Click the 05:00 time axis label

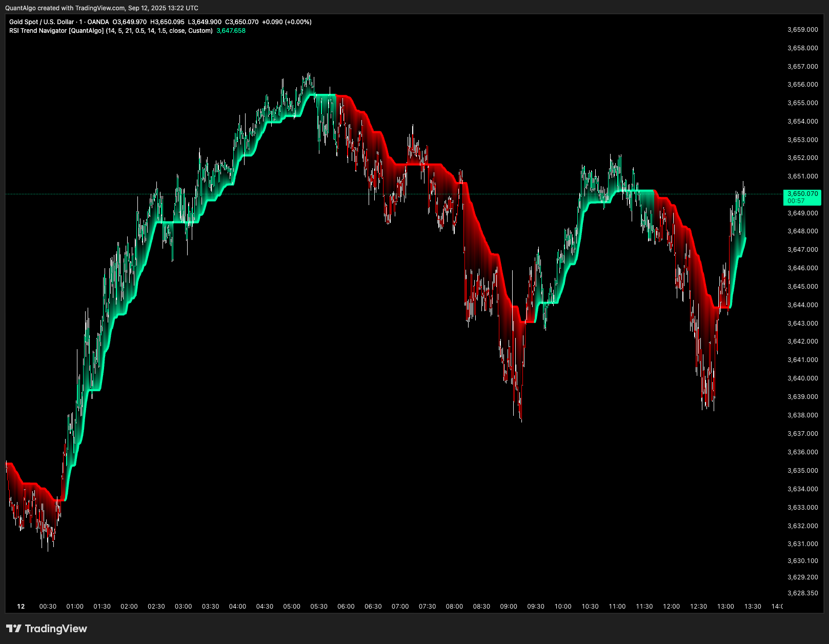point(292,607)
